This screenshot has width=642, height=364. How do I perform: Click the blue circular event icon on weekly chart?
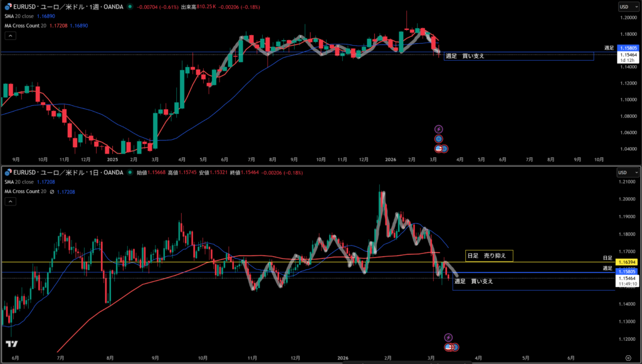point(439,138)
